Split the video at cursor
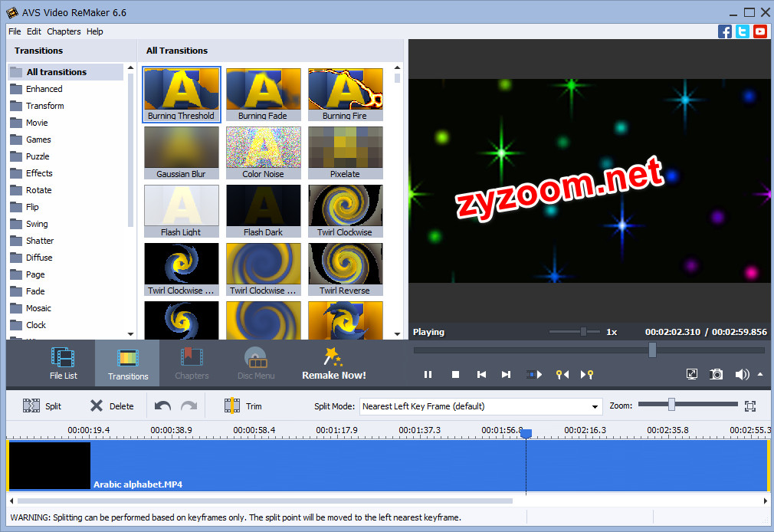The width and height of the screenshot is (774, 532). (42, 406)
